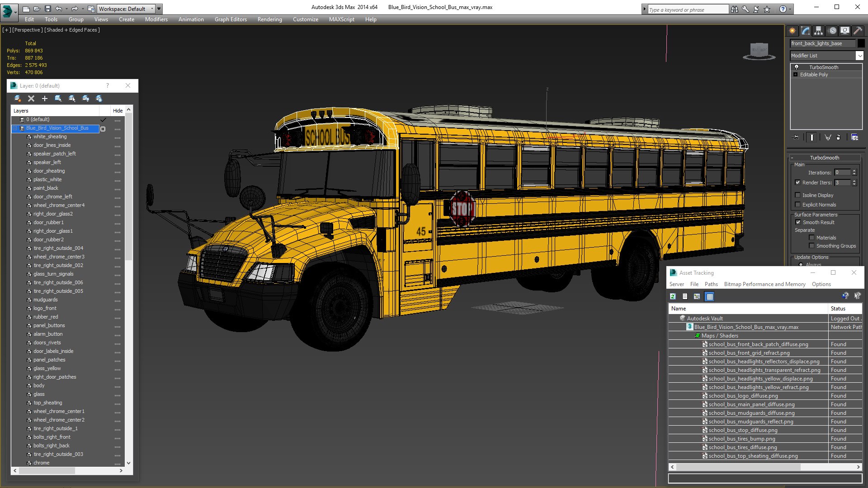The height and width of the screenshot is (488, 868).
Task: Click the Undo arrow icon
Action: coord(59,9)
